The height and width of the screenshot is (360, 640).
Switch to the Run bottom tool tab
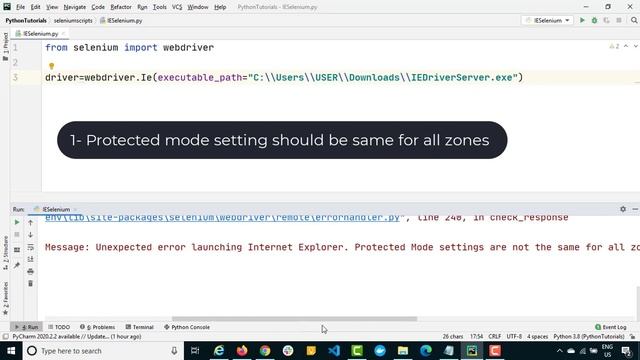(x=27, y=327)
